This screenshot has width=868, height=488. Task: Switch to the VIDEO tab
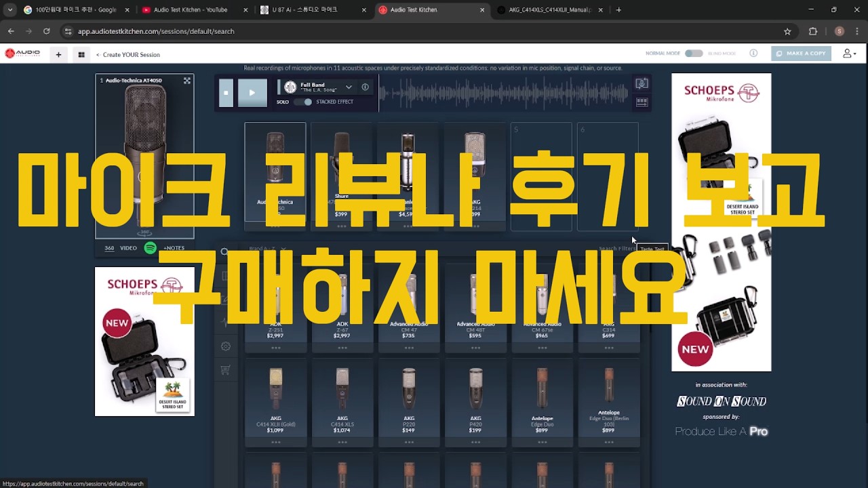(128, 248)
